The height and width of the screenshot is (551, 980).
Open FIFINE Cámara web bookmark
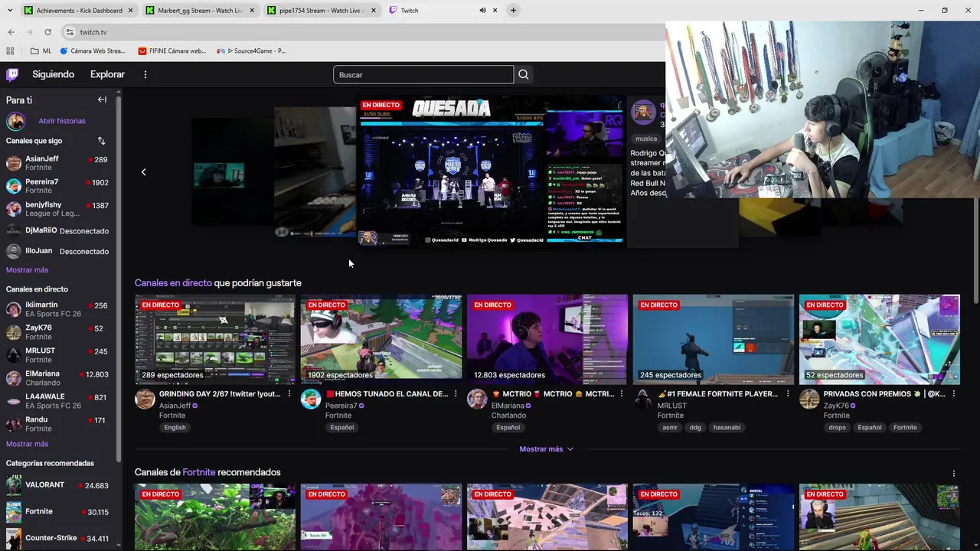172,51
